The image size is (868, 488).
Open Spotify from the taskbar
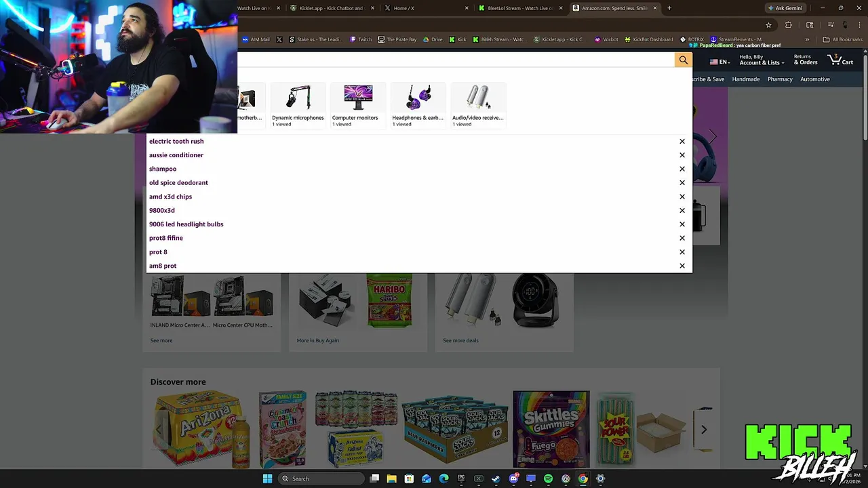tap(548, 479)
